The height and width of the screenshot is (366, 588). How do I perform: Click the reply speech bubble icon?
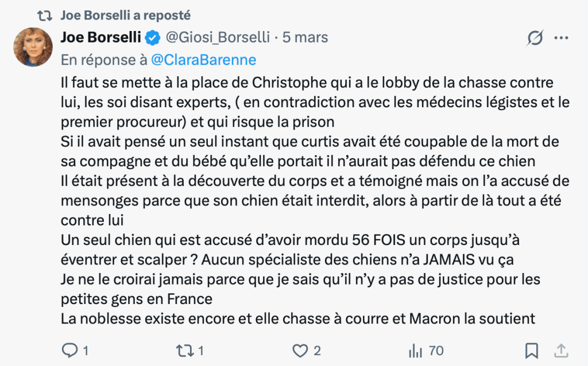pos(69,350)
